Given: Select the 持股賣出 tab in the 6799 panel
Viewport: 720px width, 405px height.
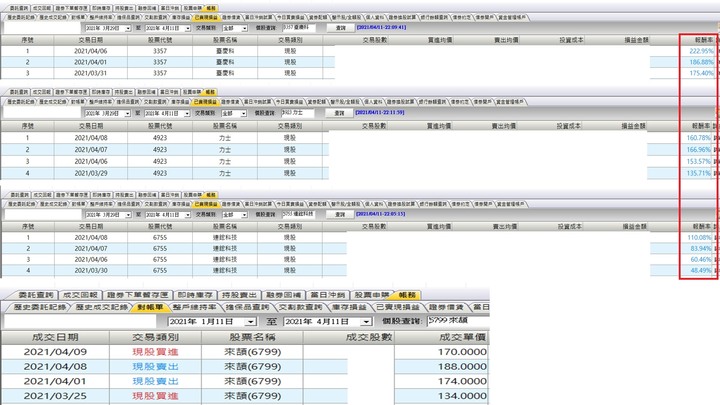Looking at the screenshot, I should click(x=239, y=295).
